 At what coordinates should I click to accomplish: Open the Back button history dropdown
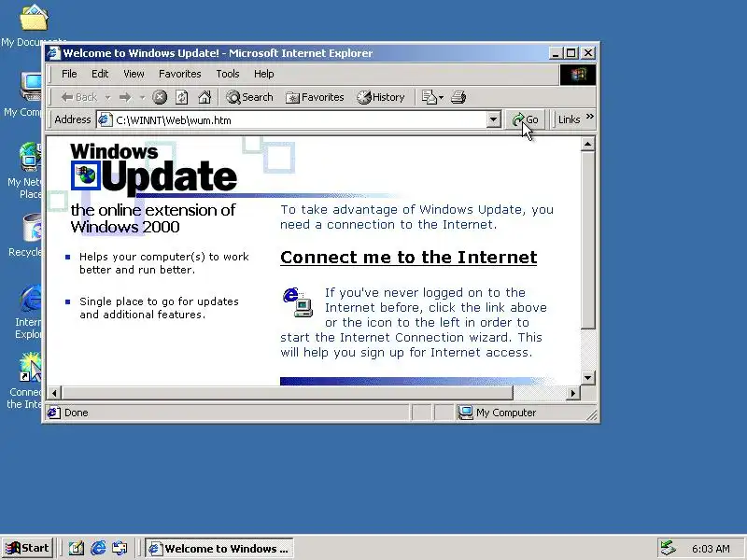[x=107, y=97]
